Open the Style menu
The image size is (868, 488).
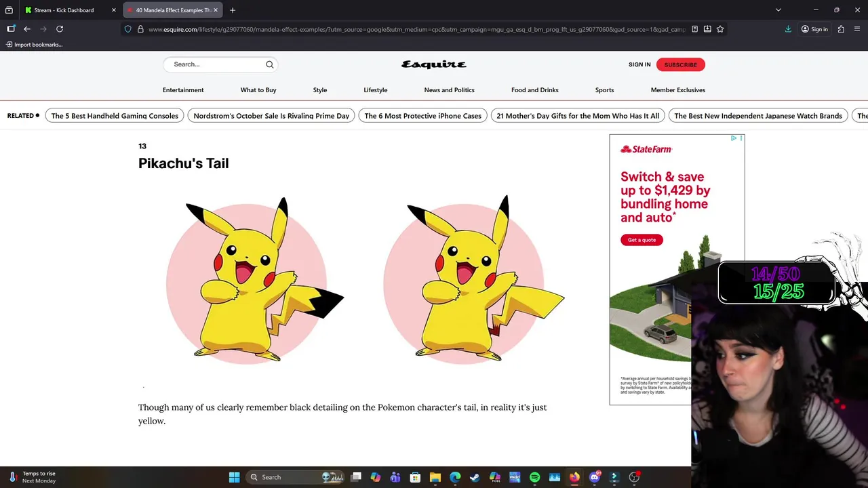[320, 90]
